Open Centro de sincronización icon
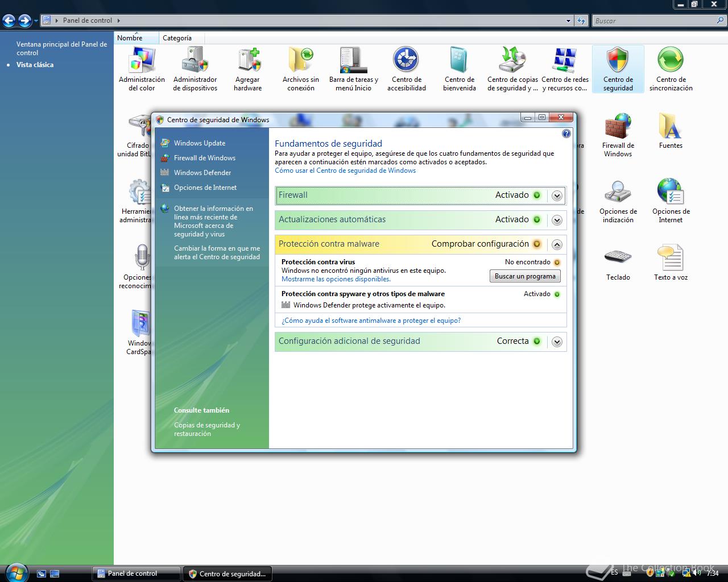 pyautogui.click(x=671, y=69)
